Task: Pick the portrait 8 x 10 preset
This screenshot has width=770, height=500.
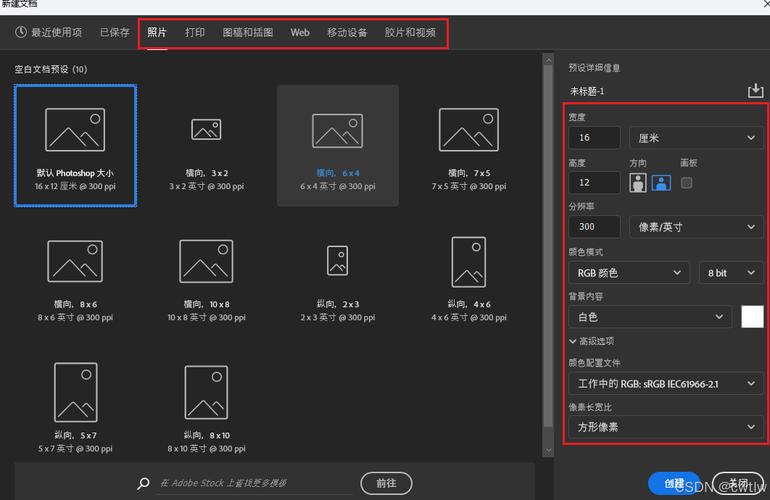Action: click(x=206, y=408)
